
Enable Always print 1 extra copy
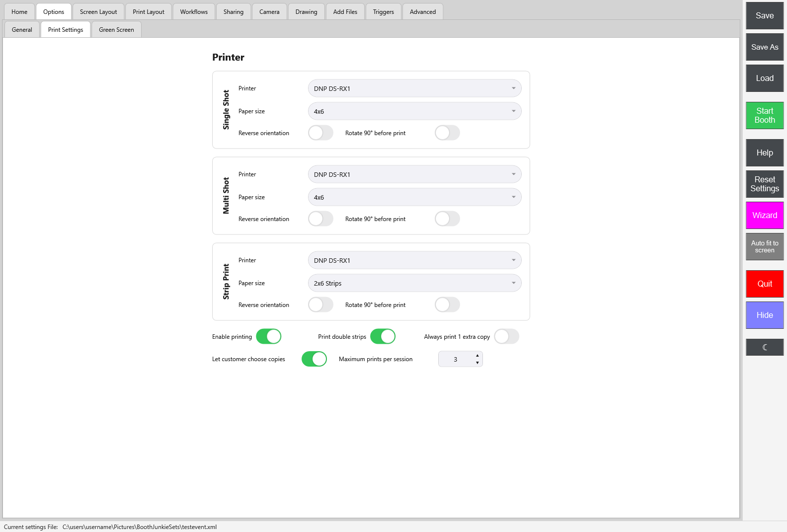(x=507, y=336)
